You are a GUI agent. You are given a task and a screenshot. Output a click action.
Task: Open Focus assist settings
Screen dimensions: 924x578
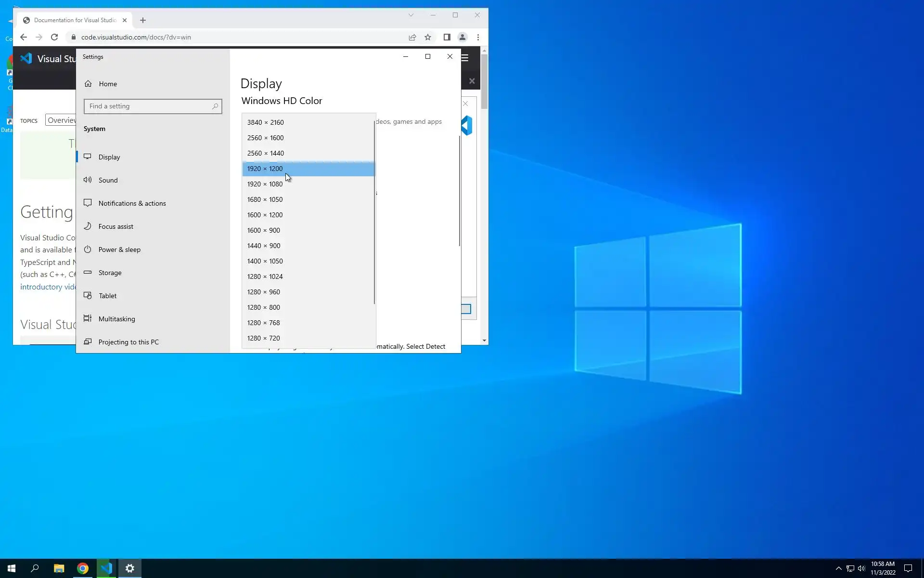pyautogui.click(x=115, y=226)
